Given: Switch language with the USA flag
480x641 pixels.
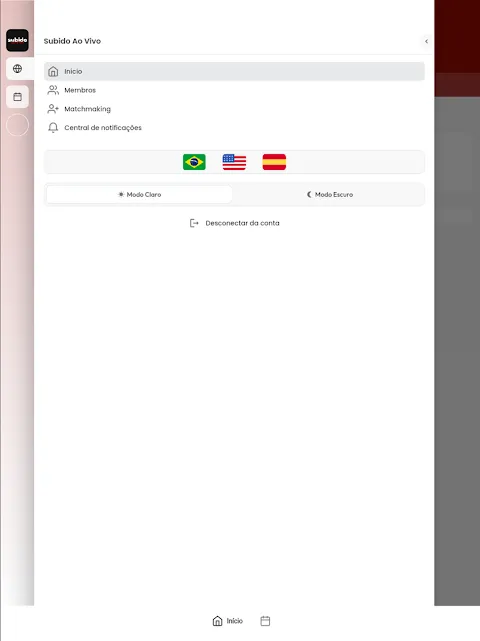Looking at the screenshot, I should tap(234, 162).
